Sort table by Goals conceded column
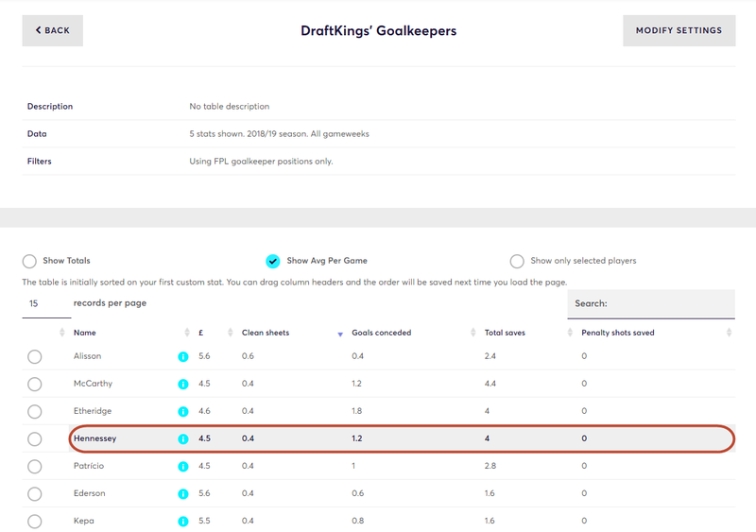This screenshot has height=532, width=756. [382, 333]
